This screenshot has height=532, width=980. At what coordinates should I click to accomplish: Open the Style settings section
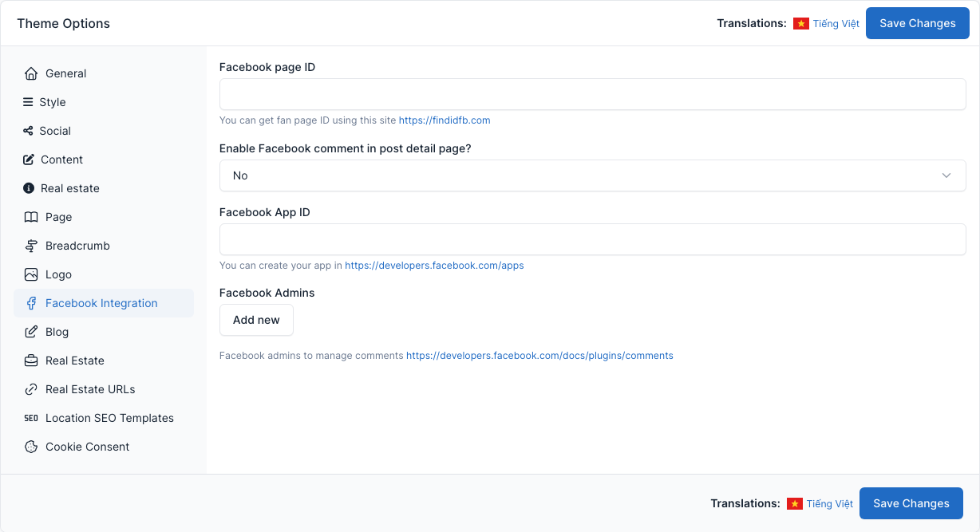coord(104,102)
